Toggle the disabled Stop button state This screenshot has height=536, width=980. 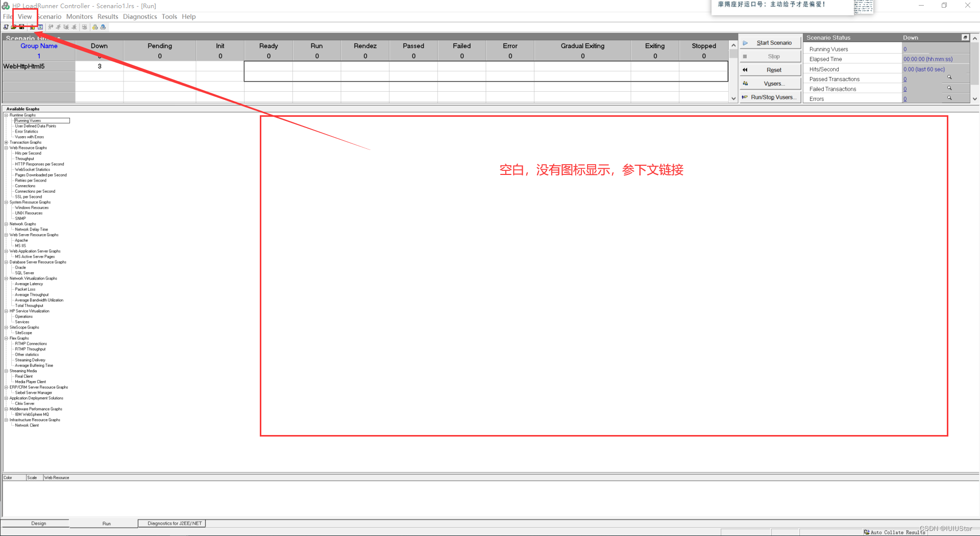771,56
